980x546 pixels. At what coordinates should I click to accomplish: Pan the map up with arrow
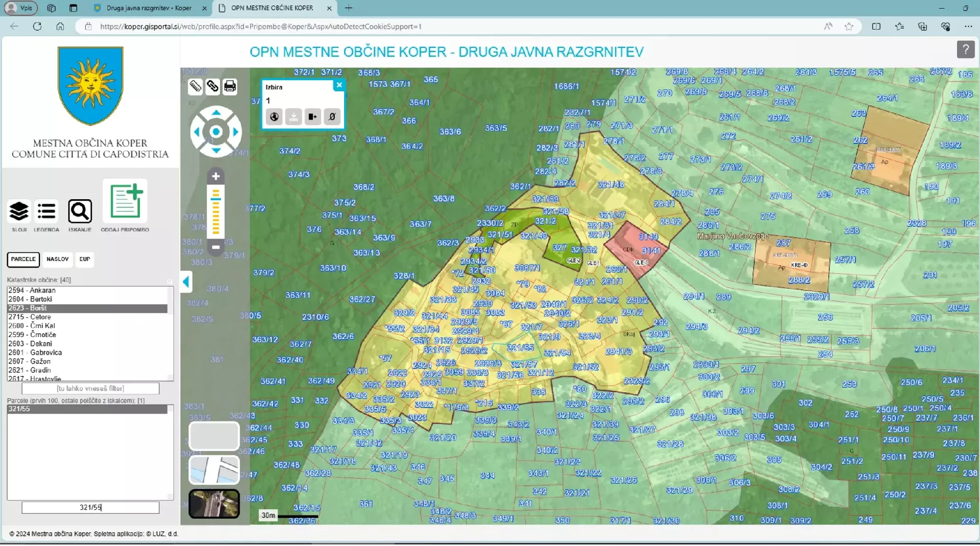click(x=216, y=113)
